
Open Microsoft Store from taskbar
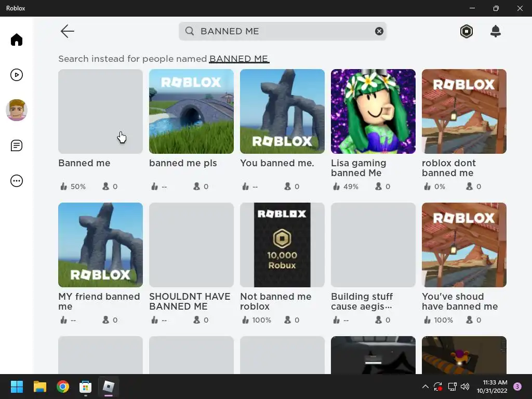point(86,387)
